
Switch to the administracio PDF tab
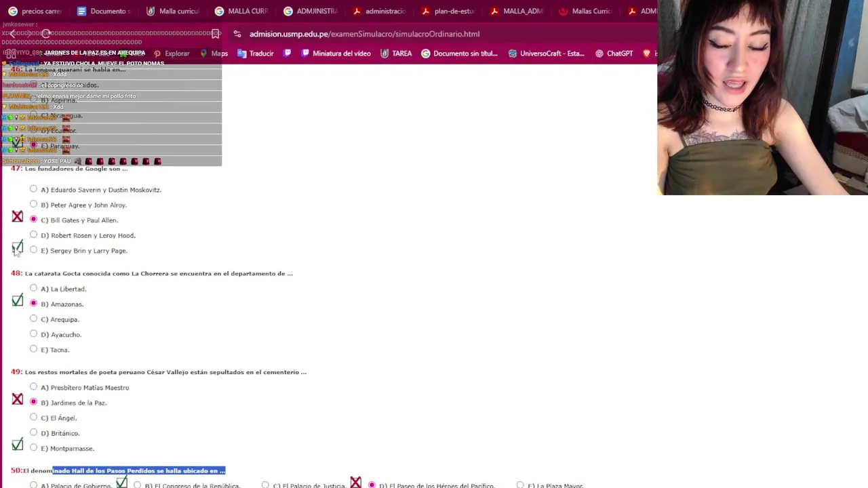point(379,11)
